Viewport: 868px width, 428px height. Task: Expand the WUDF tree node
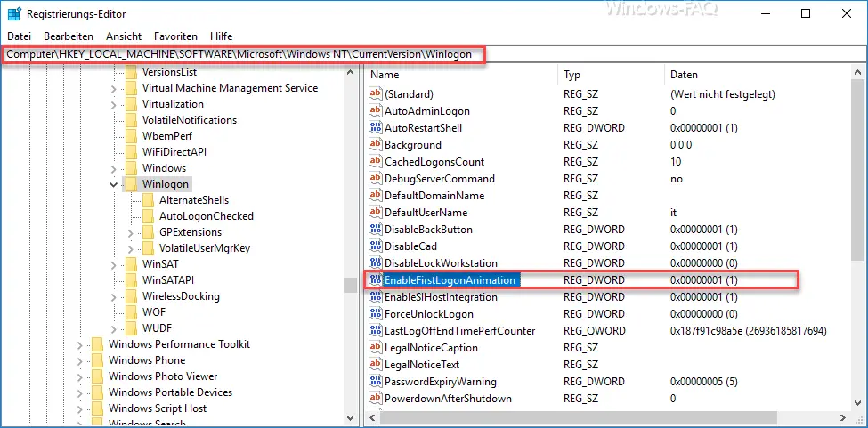(113, 328)
